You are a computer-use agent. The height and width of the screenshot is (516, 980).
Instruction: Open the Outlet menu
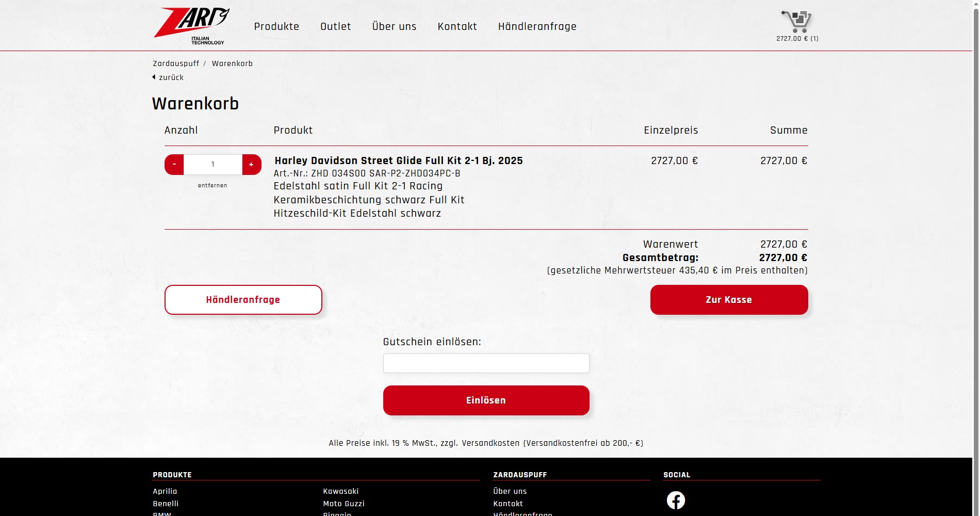[335, 26]
